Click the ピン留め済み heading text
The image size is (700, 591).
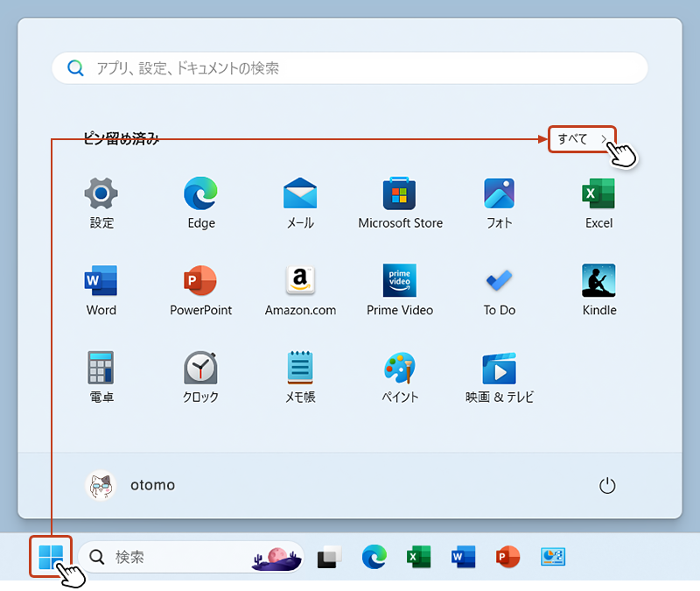coord(121,139)
